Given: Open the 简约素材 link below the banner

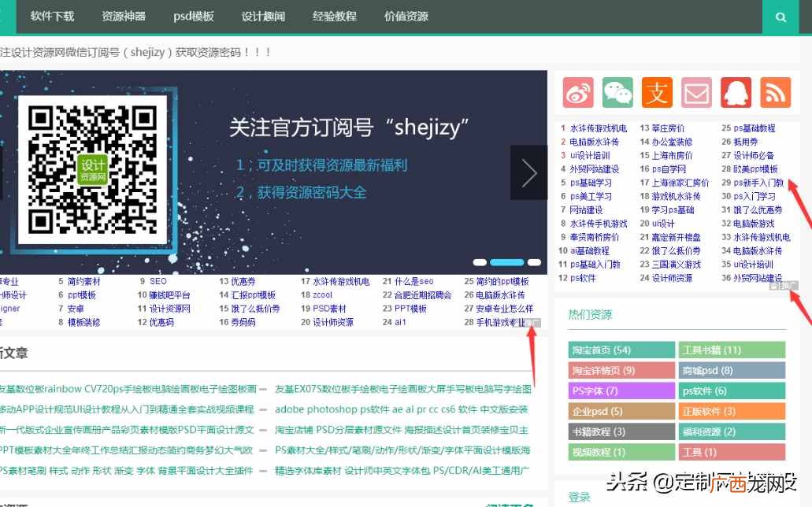Looking at the screenshot, I should click(x=83, y=281).
